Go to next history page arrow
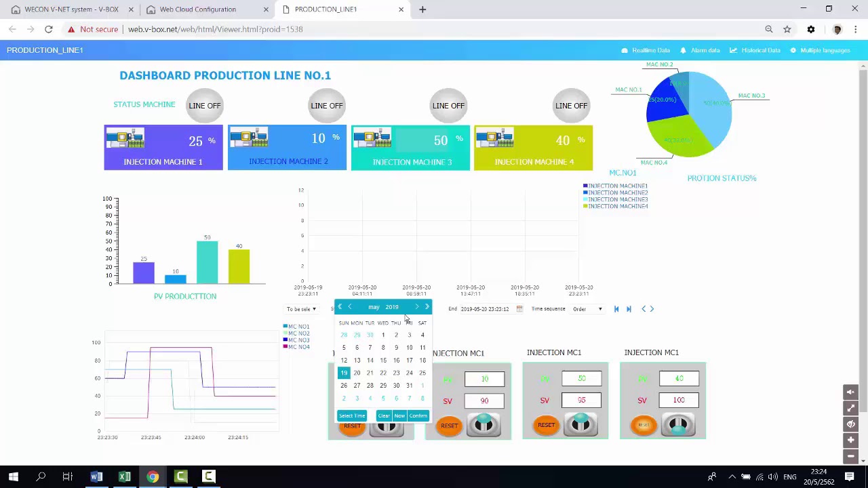 point(652,309)
